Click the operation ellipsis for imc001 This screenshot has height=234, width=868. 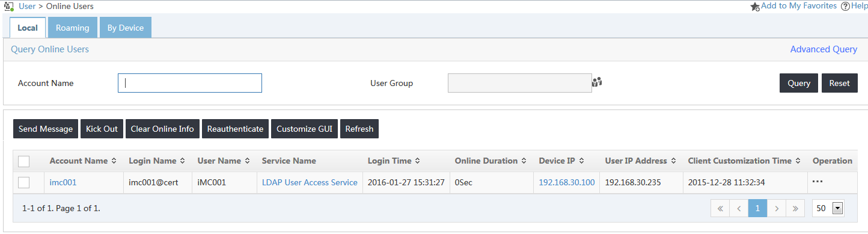click(x=817, y=182)
